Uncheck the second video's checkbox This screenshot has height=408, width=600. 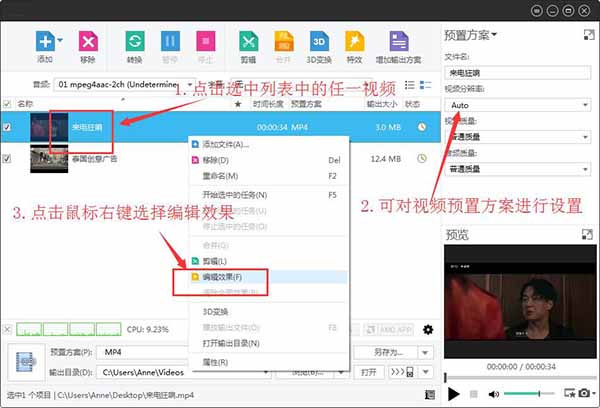point(7,158)
